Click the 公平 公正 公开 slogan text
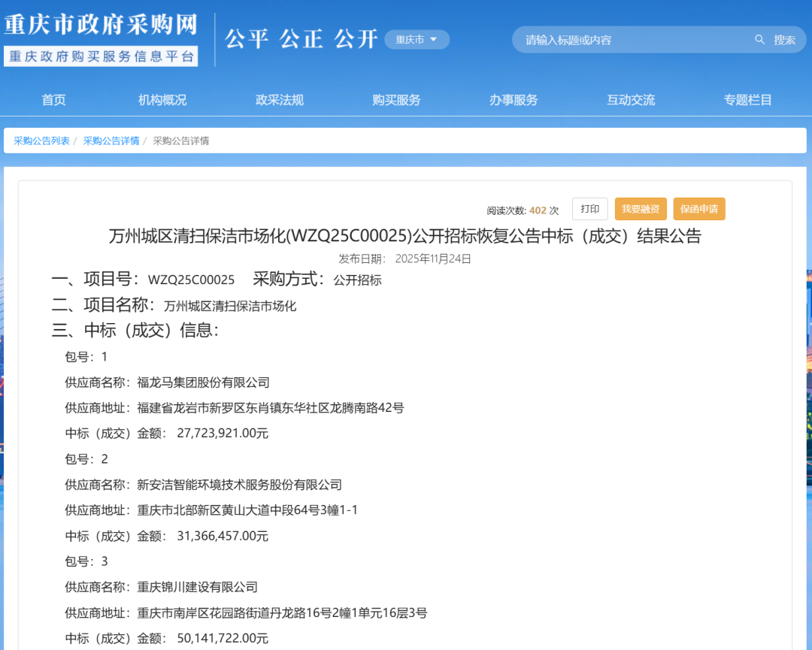 (301, 39)
